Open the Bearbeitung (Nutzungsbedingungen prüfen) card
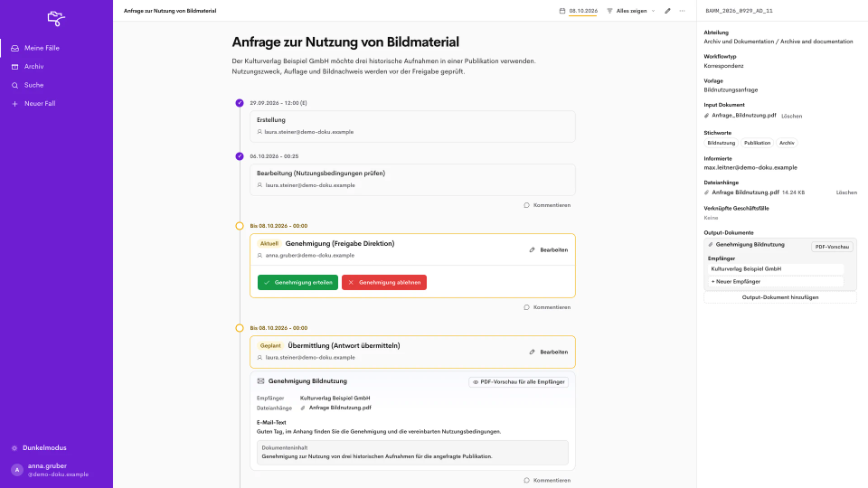The image size is (868, 488). tap(412, 179)
